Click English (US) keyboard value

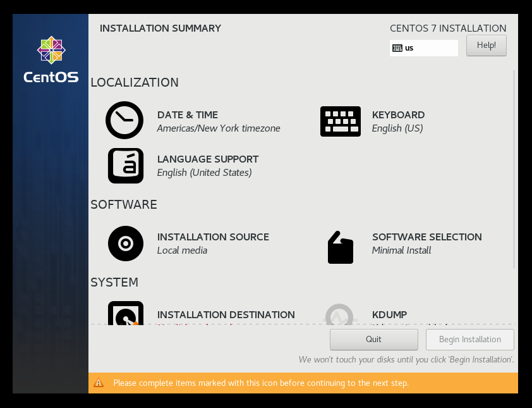pos(397,128)
